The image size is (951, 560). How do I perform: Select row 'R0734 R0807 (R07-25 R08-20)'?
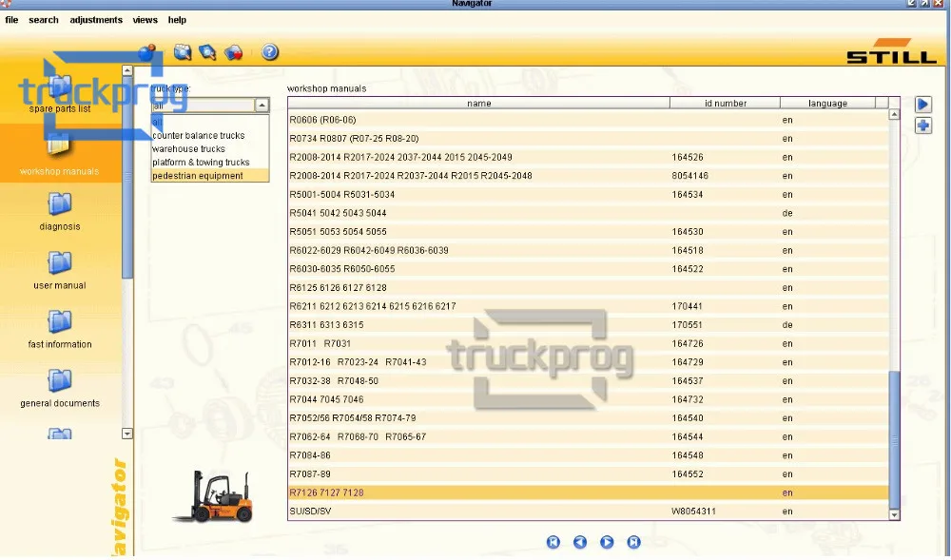point(589,139)
